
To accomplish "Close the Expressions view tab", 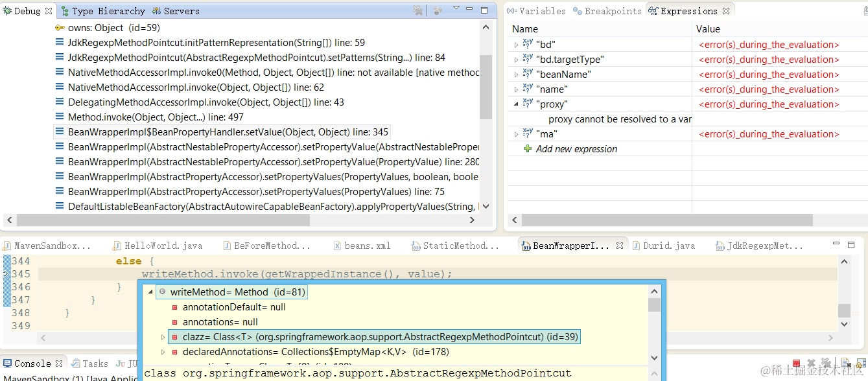I will click(726, 11).
